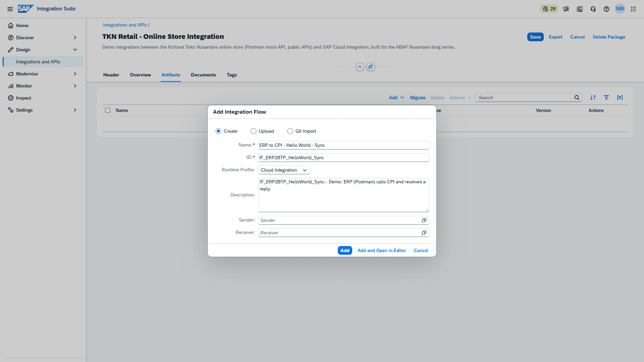Open the support headset icon

tap(593, 9)
